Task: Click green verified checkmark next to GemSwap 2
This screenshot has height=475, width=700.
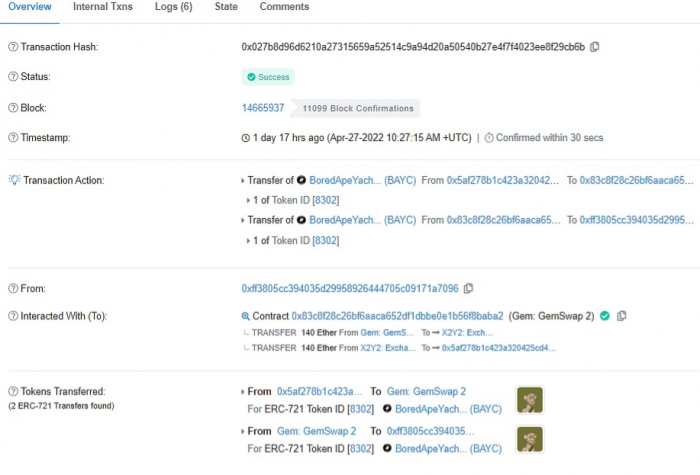Action: pos(605,316)
